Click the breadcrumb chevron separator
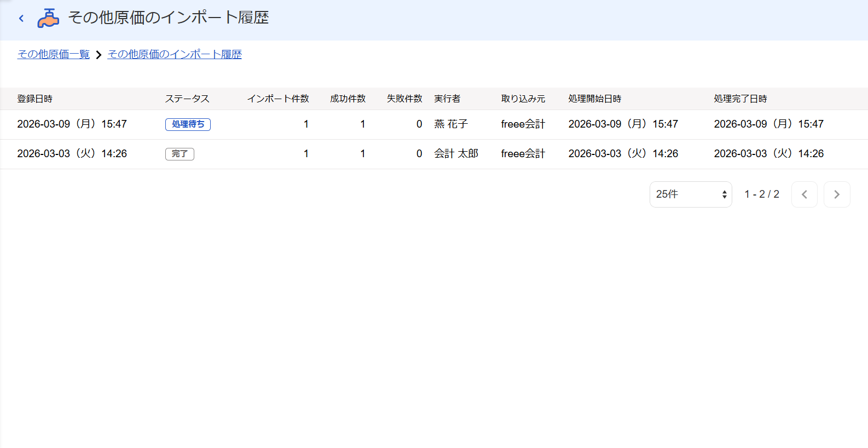The width and height of the screenshot is (868, 448). [x=99, y=55]
